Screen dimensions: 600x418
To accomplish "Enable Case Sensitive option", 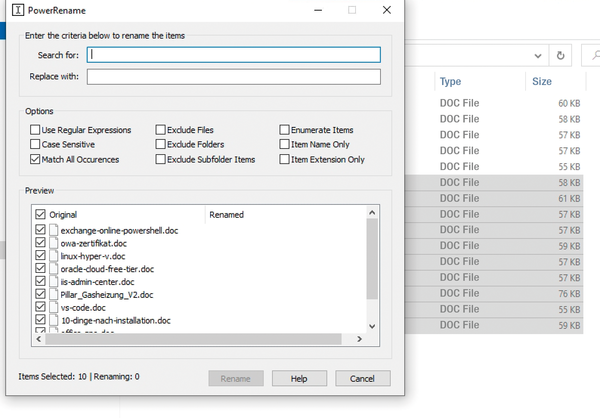I will click(35, 144).
